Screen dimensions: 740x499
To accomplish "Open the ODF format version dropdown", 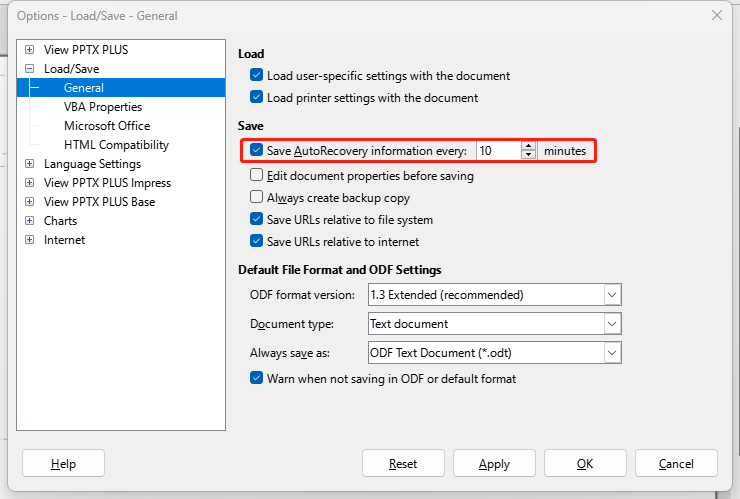I will 612,295.
